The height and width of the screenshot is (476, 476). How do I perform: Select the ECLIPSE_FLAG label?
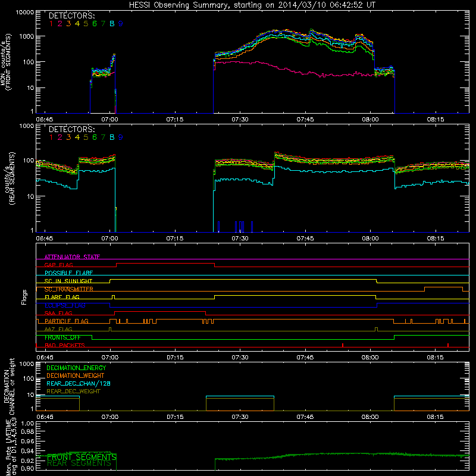coord(65,305)
